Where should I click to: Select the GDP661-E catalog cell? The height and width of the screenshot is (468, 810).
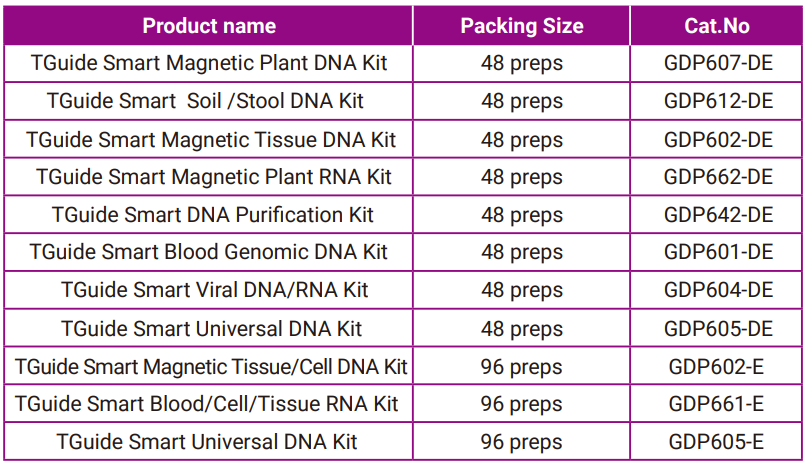[717, 404]
